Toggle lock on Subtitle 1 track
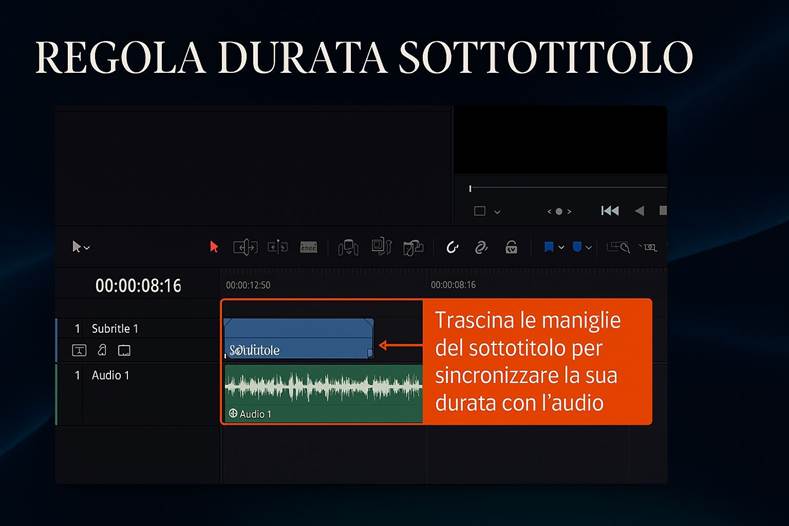This screenshot has height=526, width=789. click(x=102, y=350)
